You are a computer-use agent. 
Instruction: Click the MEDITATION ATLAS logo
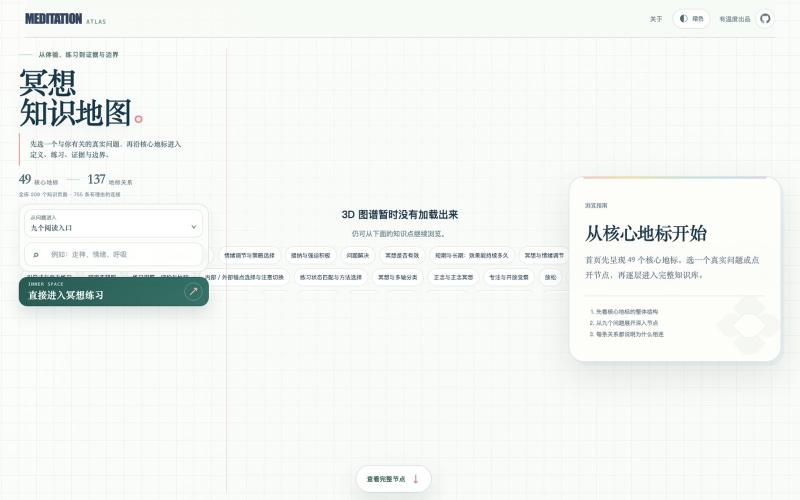tap(65, 19)
